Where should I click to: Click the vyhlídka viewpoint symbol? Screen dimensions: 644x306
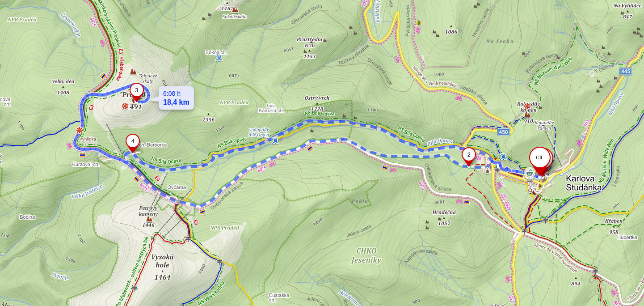click(80, 130)
